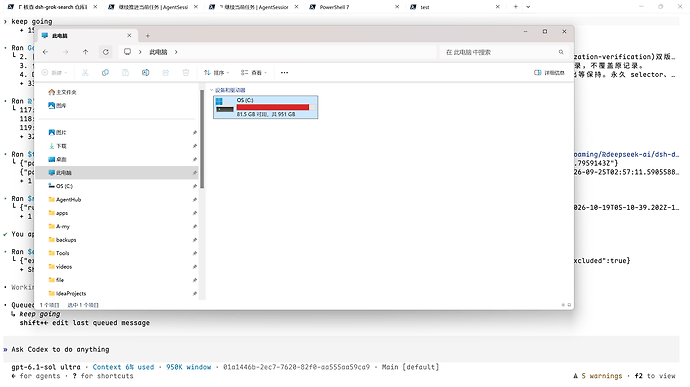Open the AgentHub folder in sidebar

[x=65, y=200]
